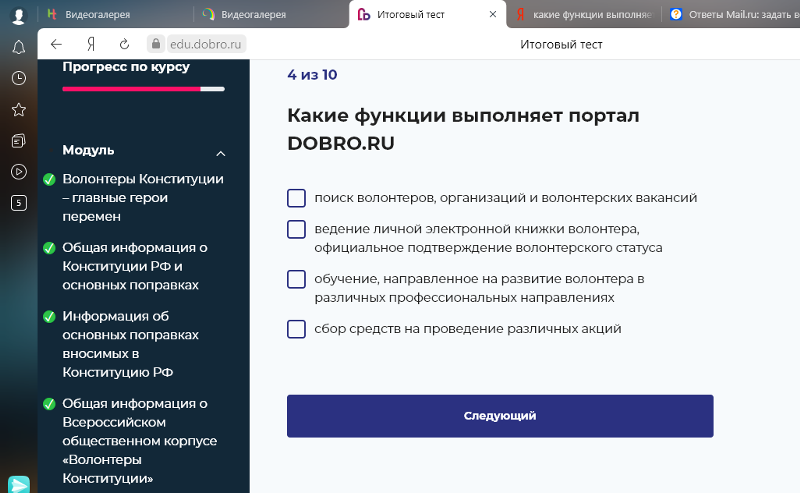Open the tab counter icon showing 5

click(19, 202)
